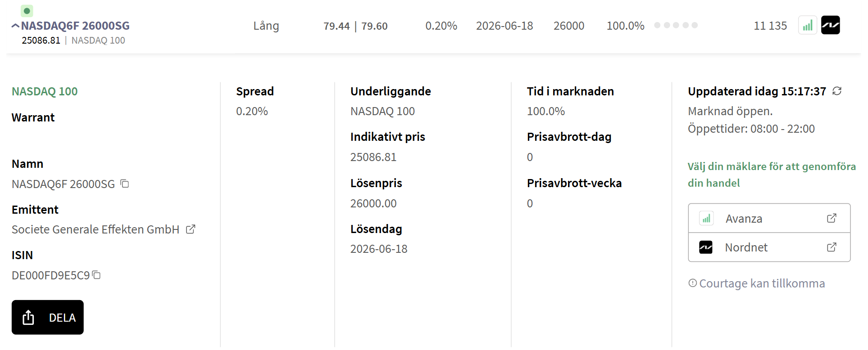Click the Societe Generale Effekten GmbH issuer link
Screen dimensions: 868x350
click(x=95, y=229)
